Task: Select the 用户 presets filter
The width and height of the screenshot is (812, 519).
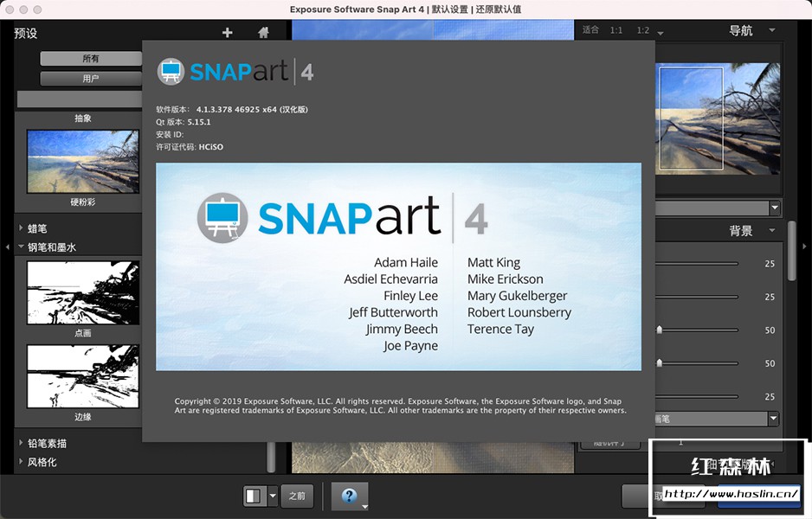Action: (91, 79)
